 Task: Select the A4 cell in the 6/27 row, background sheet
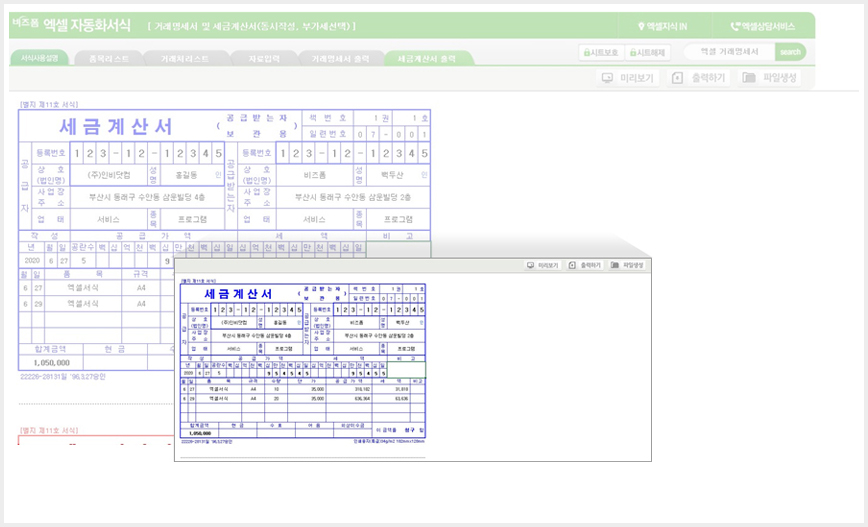click(x=141, y=288)
